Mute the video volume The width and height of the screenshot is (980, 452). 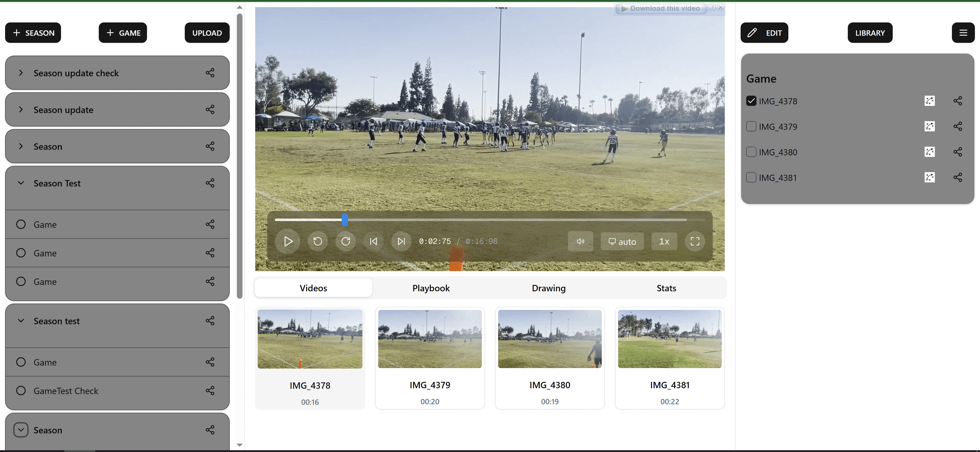581,241
